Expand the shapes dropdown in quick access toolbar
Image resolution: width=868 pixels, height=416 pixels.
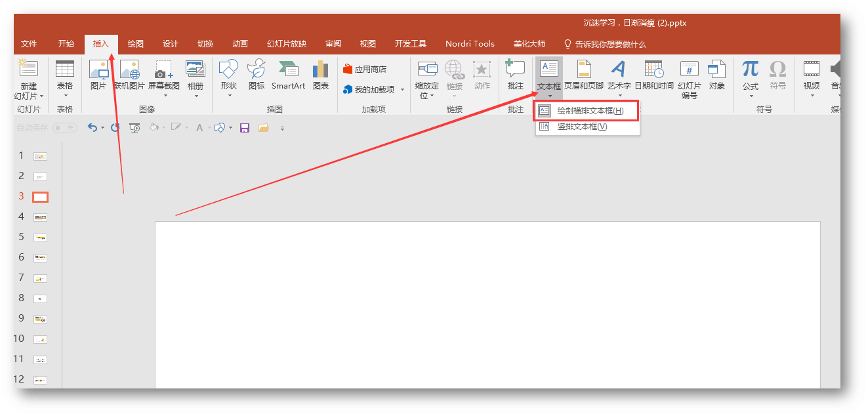point(230,128)
